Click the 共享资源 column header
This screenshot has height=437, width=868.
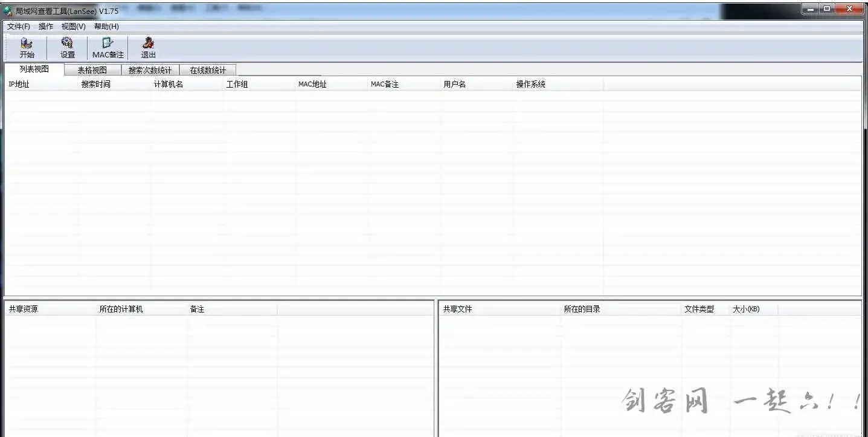(x=51, y=309)
